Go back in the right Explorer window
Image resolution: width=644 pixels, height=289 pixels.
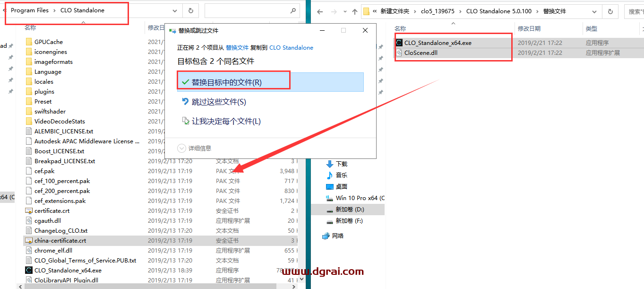[x=320, y=11]
